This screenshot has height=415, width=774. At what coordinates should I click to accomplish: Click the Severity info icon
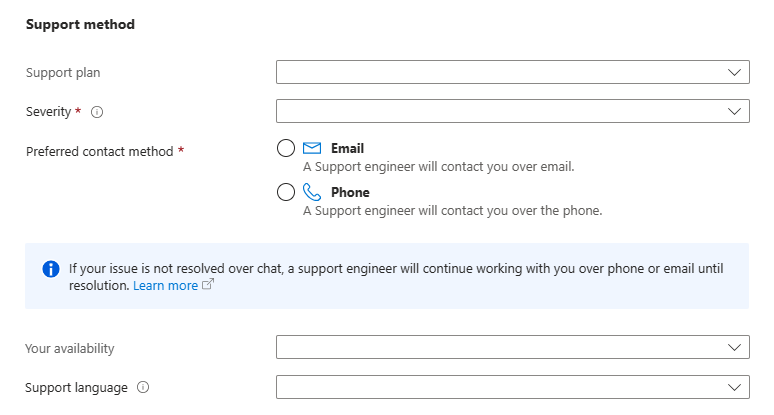(x=97, y=112)
